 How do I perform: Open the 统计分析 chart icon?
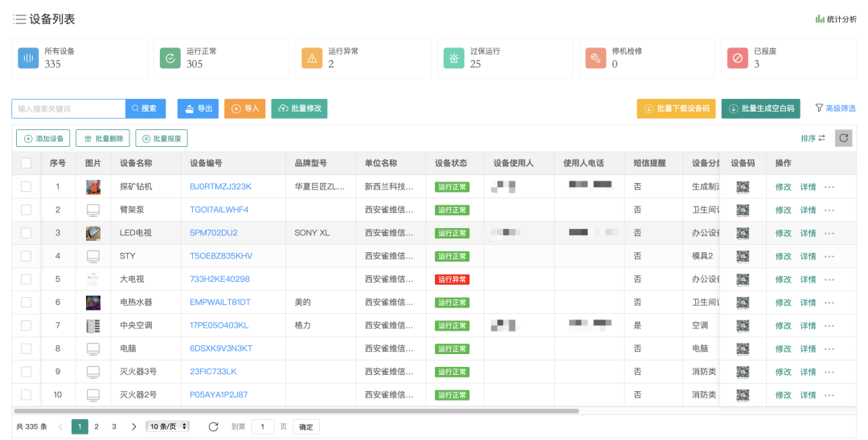click(820, 19)
